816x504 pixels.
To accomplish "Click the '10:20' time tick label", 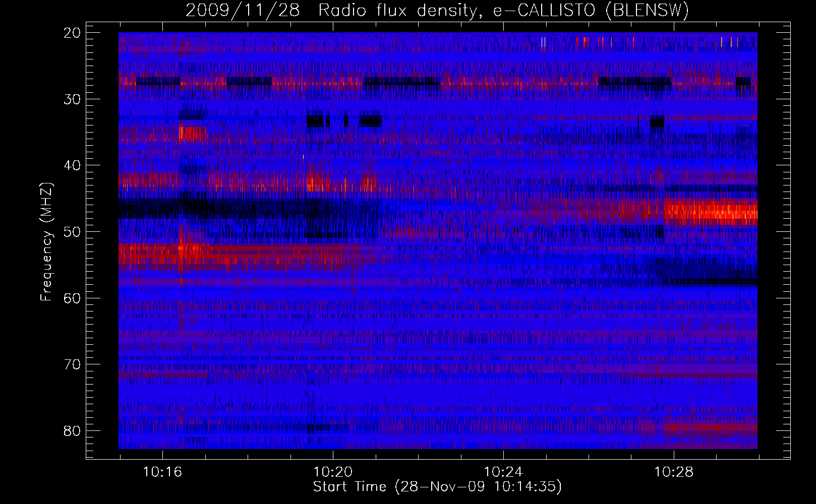I will [333, 472].
